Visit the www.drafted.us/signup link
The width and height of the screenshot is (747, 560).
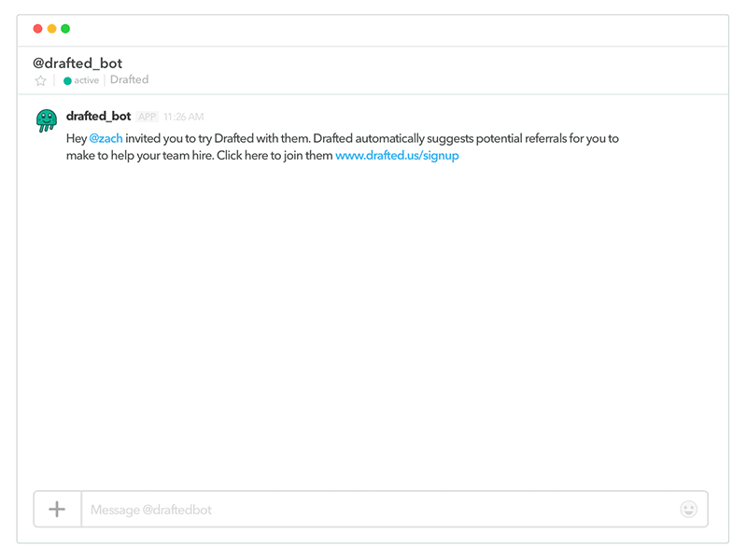tap(396, 155)
